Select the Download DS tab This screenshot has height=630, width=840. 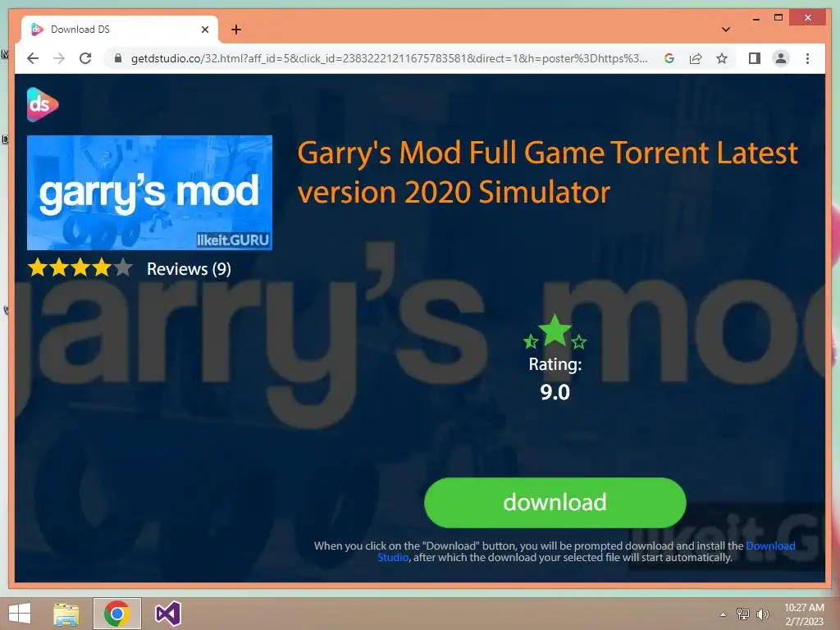click(x=119, y=30)
